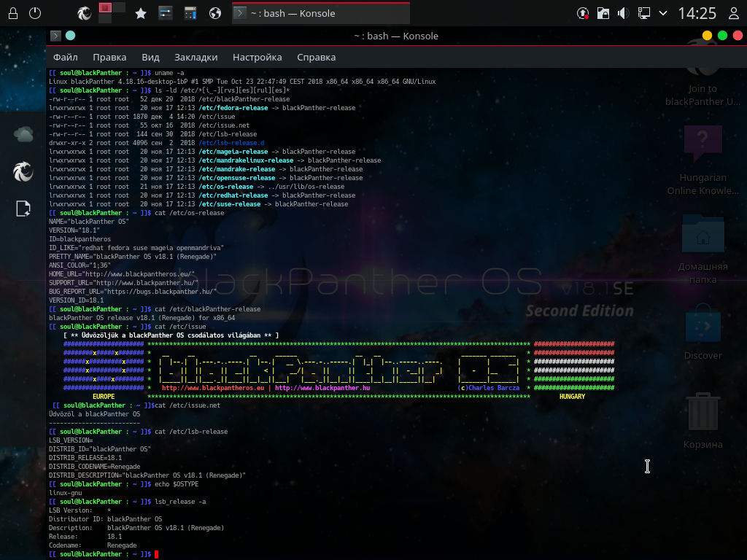Click the 'cat /etc/blackPanther-release' command

(x=208, y=309)
